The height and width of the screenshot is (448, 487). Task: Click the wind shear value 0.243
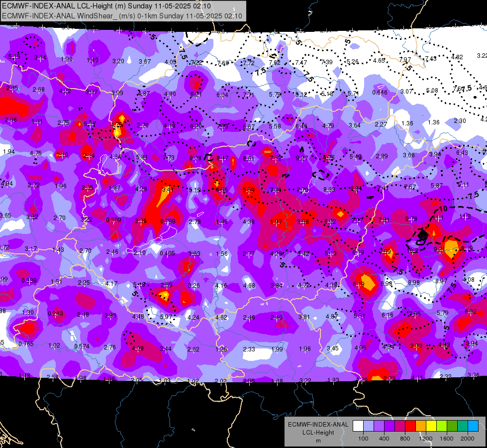[x=56, y=313]
